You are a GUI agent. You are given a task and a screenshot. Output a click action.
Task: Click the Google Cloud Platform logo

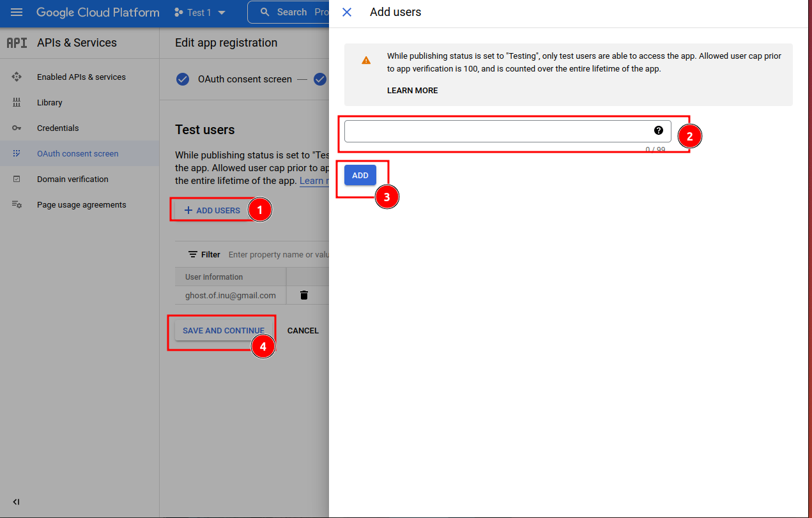[98, 12]
